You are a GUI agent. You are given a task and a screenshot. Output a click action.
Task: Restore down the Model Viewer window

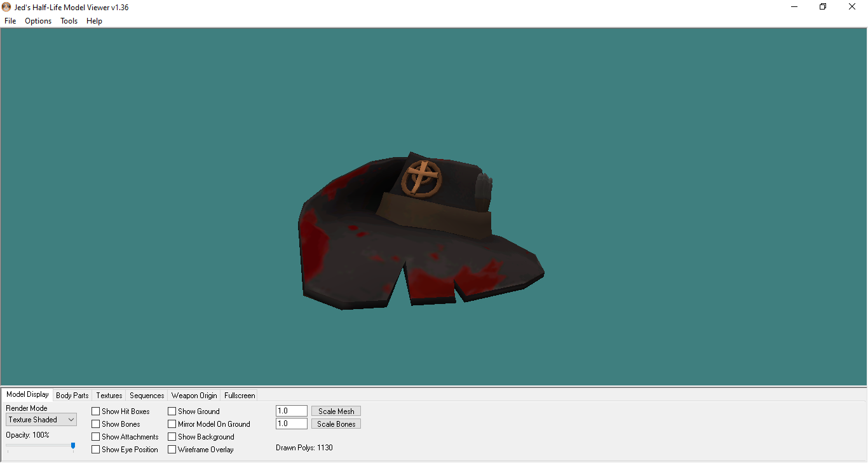click(823, 7)
